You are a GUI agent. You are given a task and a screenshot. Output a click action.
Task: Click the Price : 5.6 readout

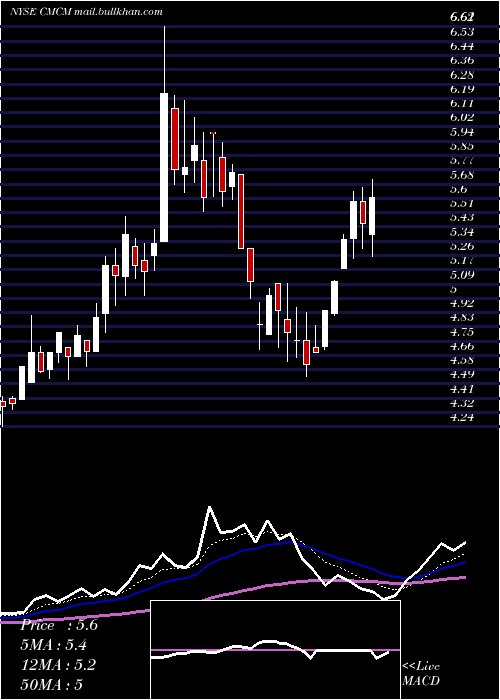click(x=59, y=625)
